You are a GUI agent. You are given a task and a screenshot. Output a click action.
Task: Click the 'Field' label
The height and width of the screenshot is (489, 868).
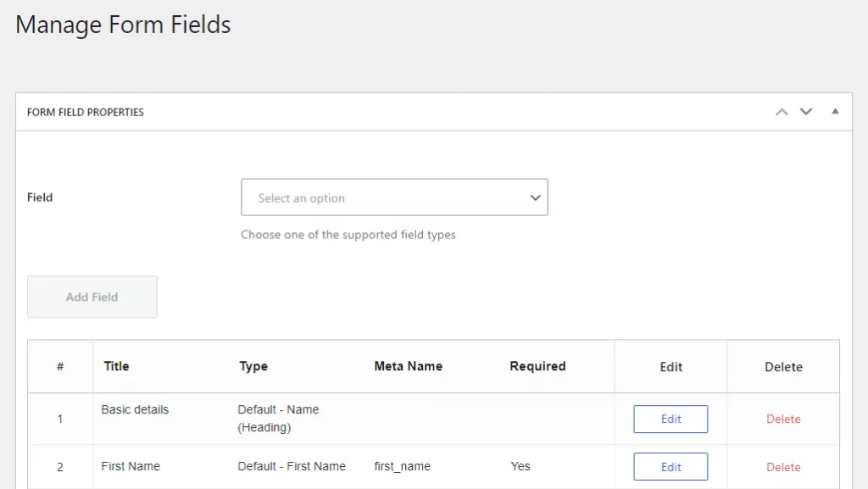40,197
